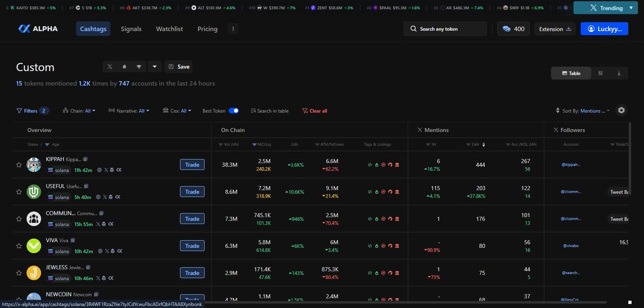Copy KIPPAH contract address icon
The width and height of the screenshot is (644, 308).
coord(85,160)
